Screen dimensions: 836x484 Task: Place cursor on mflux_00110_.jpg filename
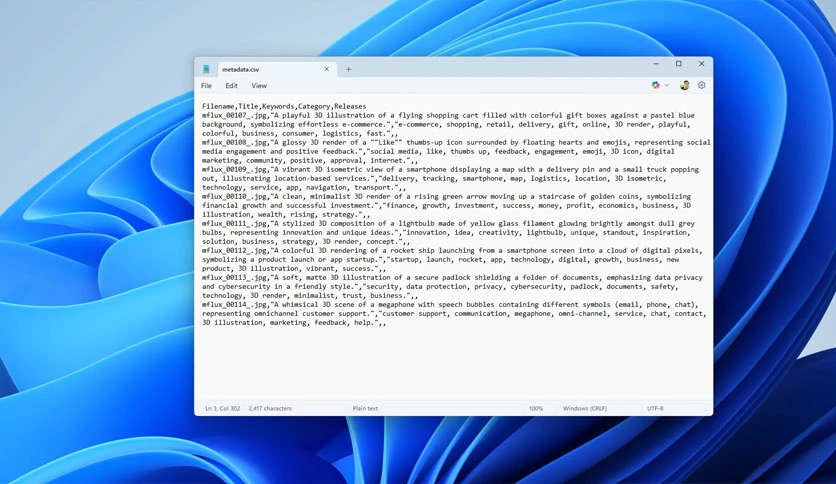234,196
